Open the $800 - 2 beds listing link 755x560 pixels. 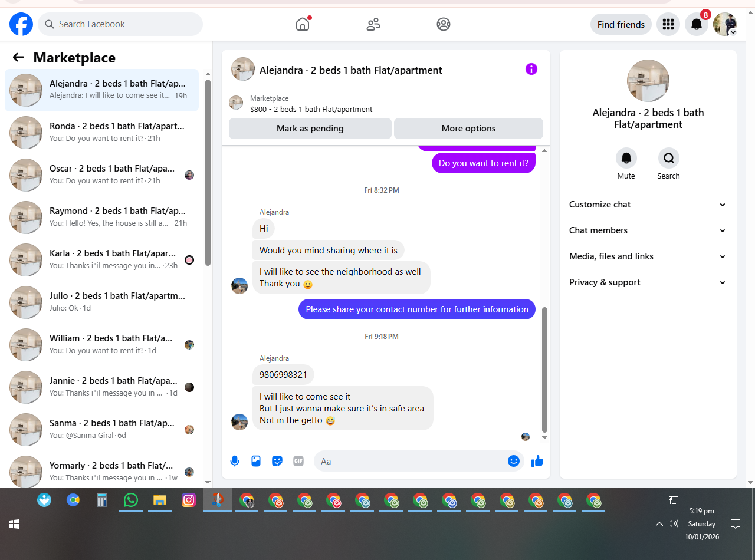coord(311,109)
